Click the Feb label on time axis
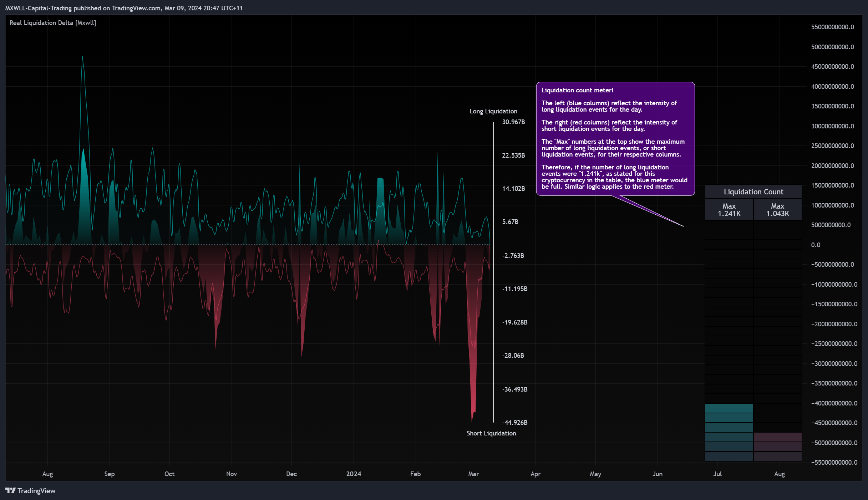 coord(415,474)
